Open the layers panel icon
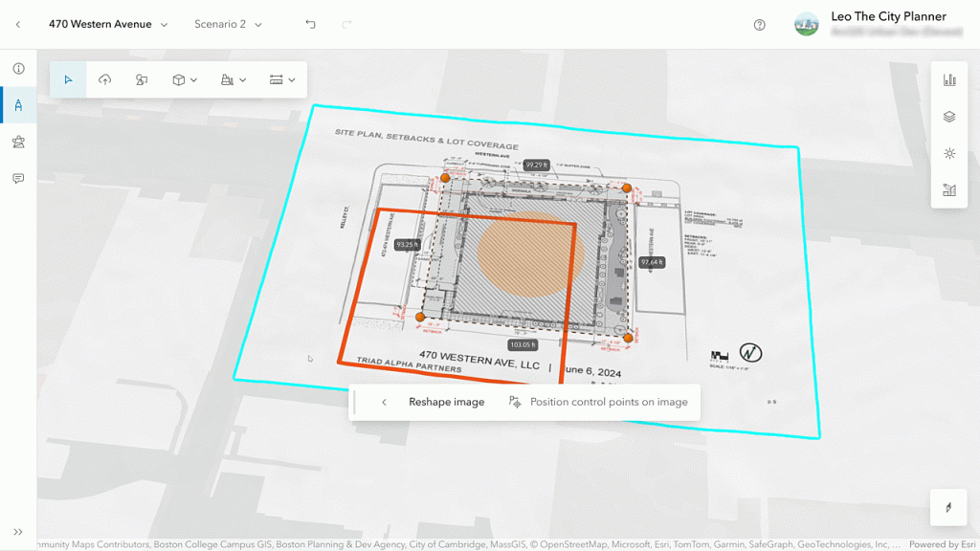980x551 pixels. click(949, 117)
